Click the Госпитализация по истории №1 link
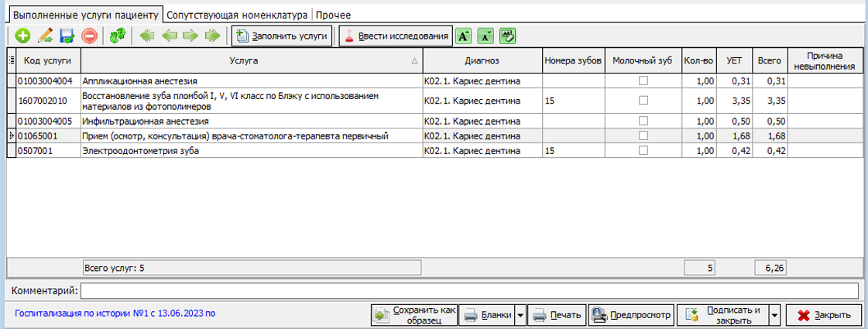Screen dimensions: 868x329 115,314
